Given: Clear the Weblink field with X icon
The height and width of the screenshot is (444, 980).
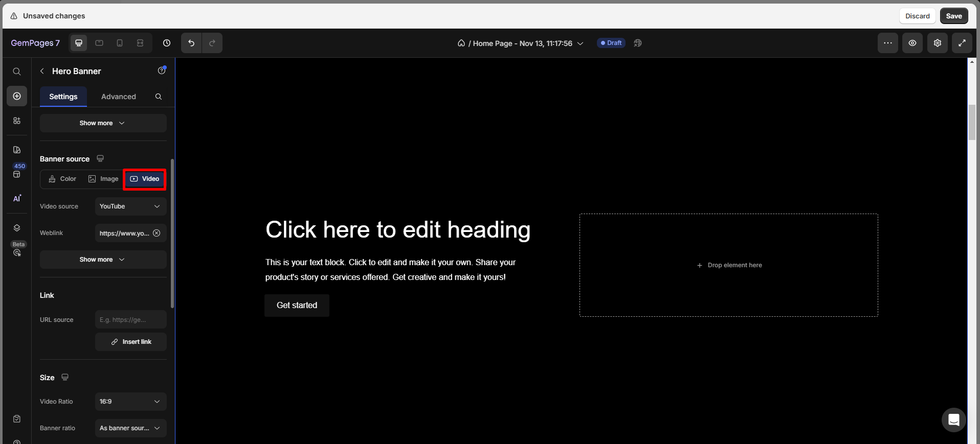Looking at the screenshot, I should (157, 233).
